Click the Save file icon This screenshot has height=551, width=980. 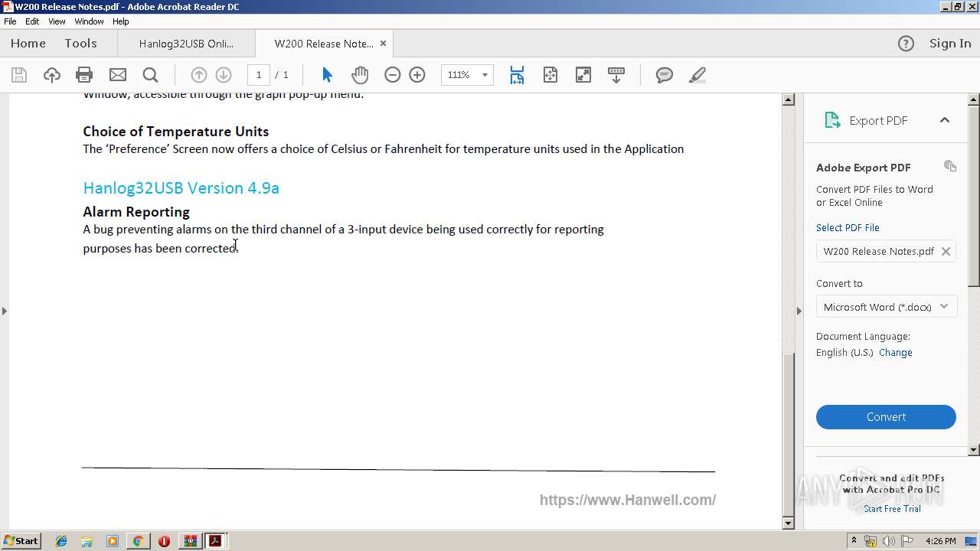click(19, 75)
